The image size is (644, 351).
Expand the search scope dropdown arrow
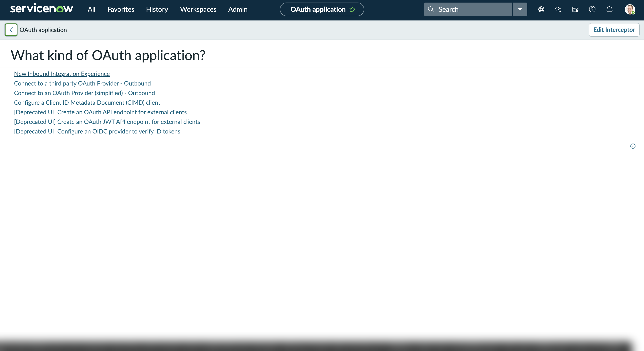(x=520, y=9)
